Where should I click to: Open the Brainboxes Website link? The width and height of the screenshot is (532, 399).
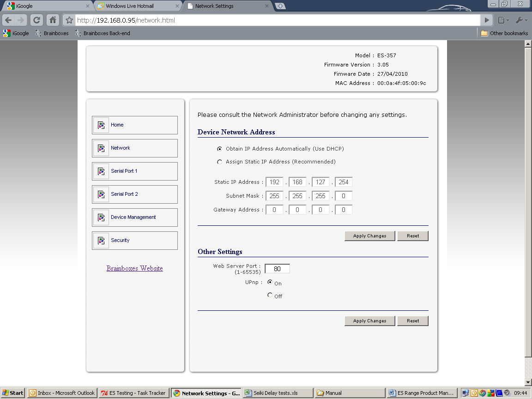coord(134,268)
